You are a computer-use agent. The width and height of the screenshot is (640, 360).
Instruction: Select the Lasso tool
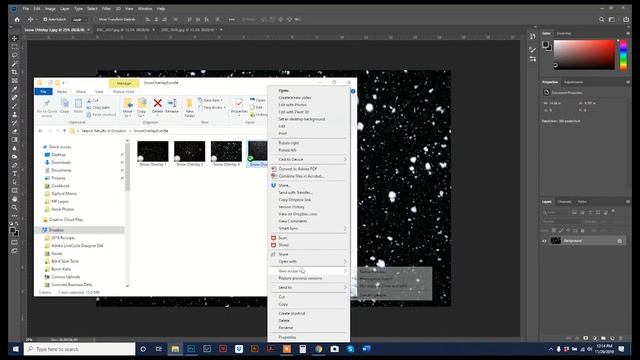point(15,55)
